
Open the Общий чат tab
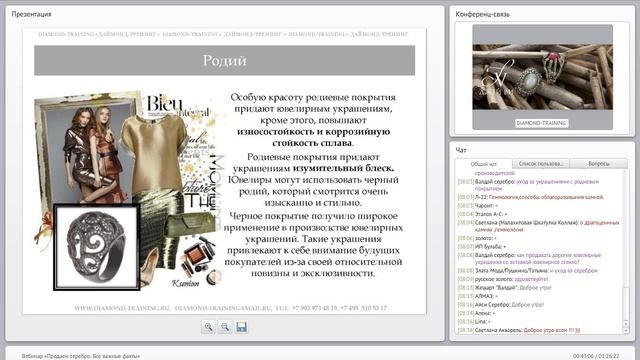[484, 164]
